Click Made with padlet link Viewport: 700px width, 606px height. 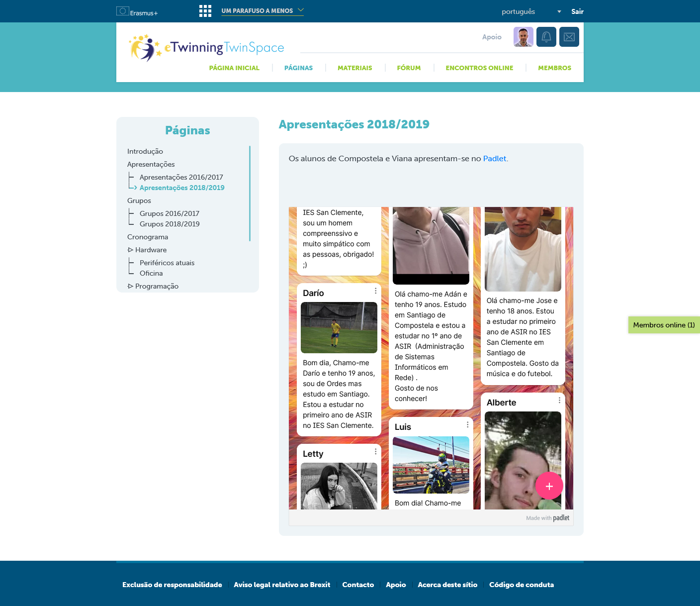[x=548, y=518]
